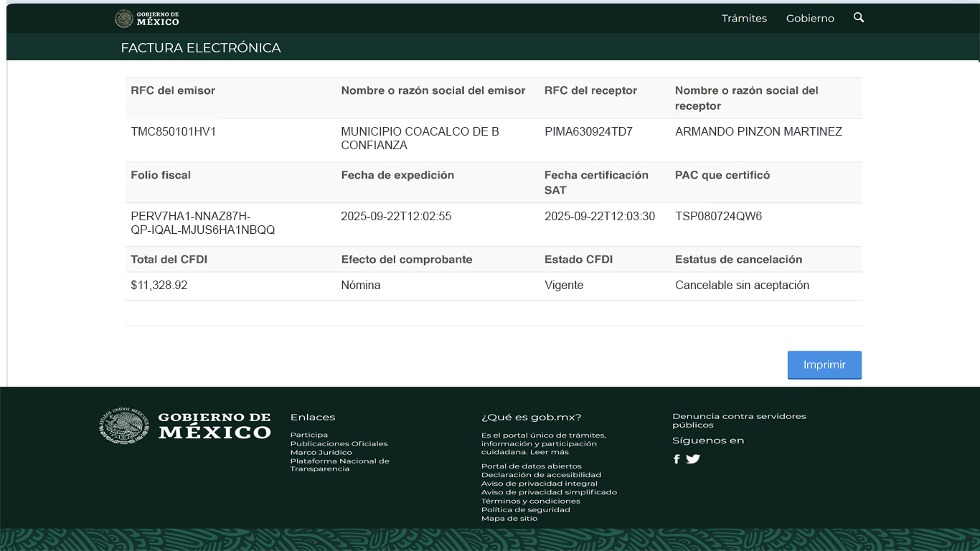Click the Leer más link
The height and width of the screenshot is (551, 980).
550,452
